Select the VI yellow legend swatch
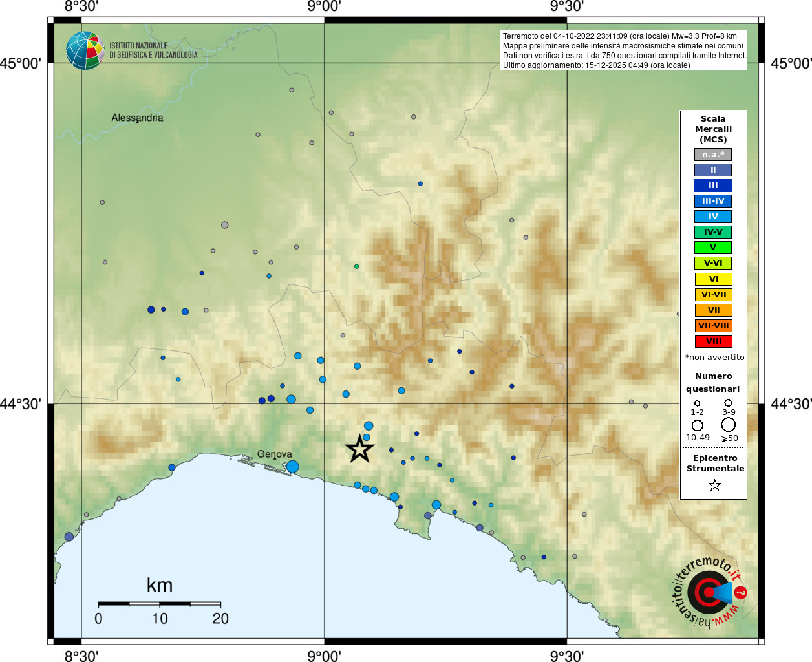 [713, 279]
